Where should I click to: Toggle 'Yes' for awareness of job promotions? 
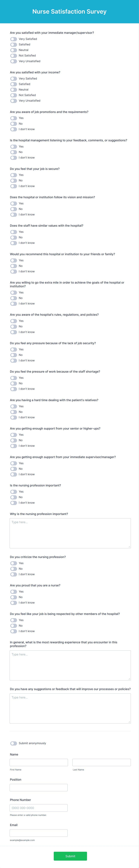[x=13, y=118]
